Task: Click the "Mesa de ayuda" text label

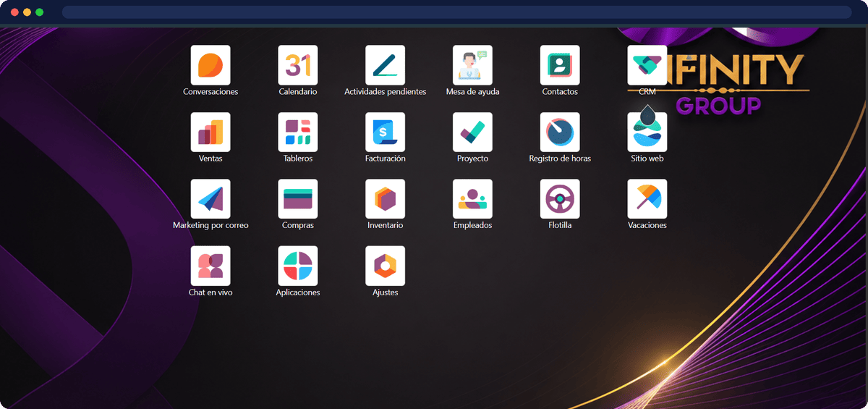Action: pyautogui.click(x=472, y=92)
